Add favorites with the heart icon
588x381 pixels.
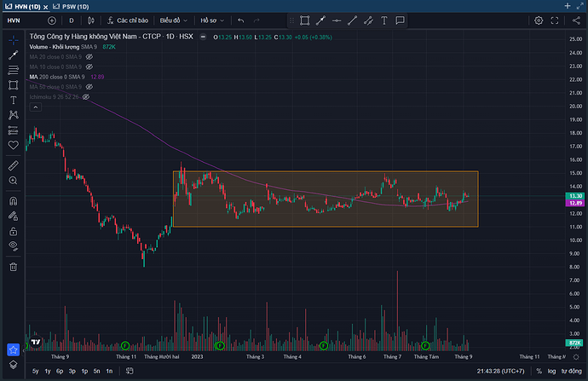coord(14,145)
